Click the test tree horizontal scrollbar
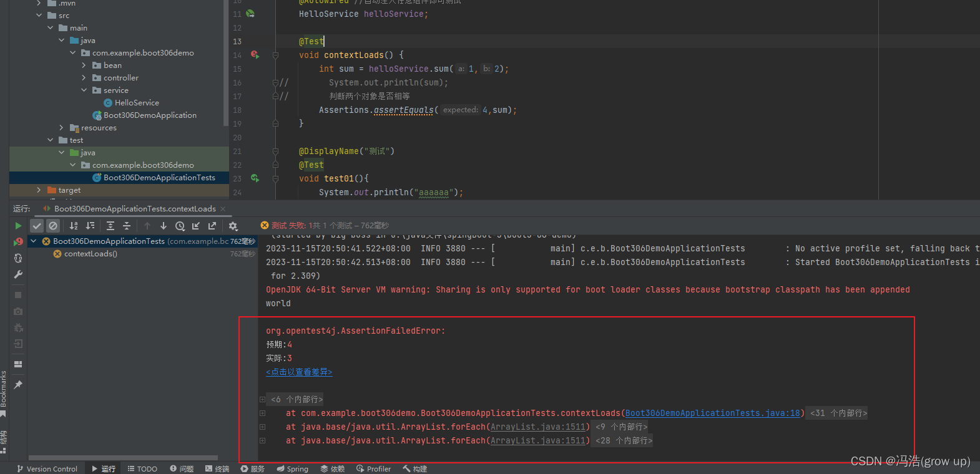The height and width of the screenshot is (474, 980). 124,458
